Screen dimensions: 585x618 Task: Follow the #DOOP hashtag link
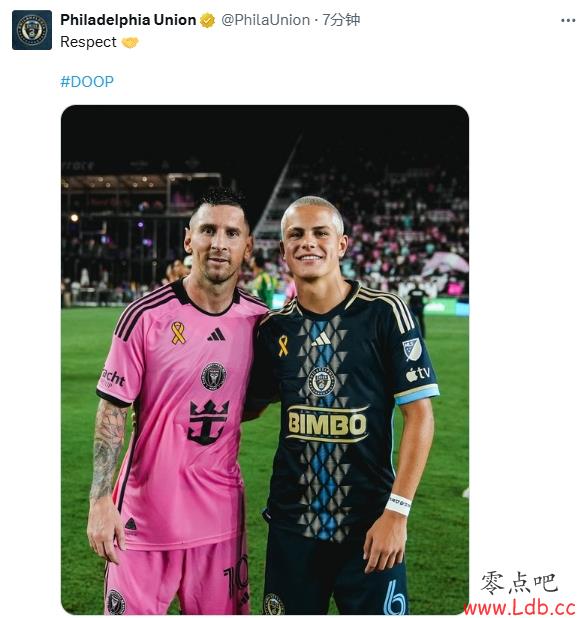87,82
